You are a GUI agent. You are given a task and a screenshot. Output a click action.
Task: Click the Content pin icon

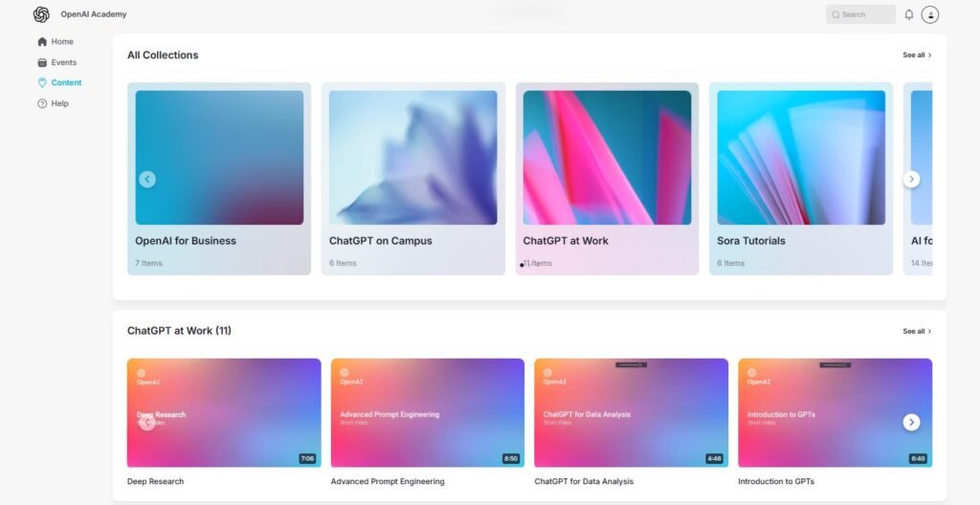(42, 82)
